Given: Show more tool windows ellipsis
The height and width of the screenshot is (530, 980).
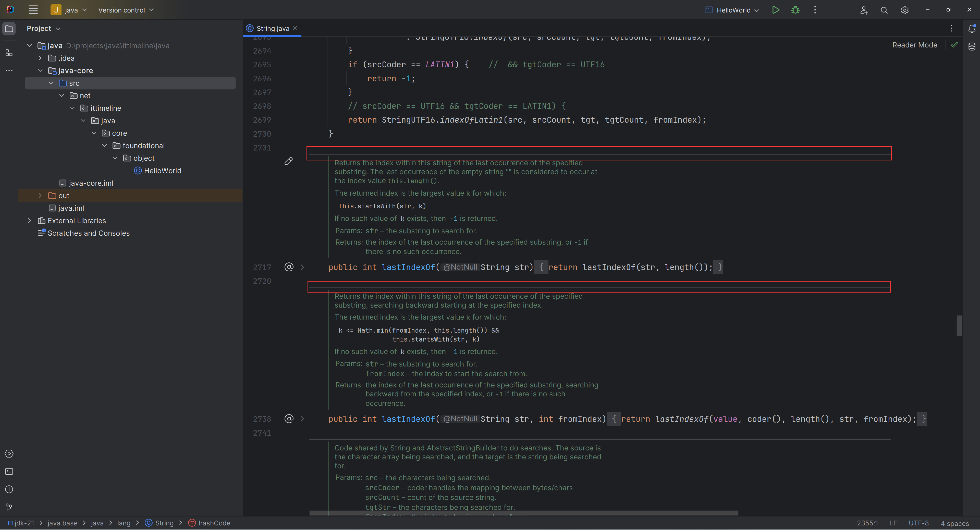Looking at the screenshot, I should (9, 70).
